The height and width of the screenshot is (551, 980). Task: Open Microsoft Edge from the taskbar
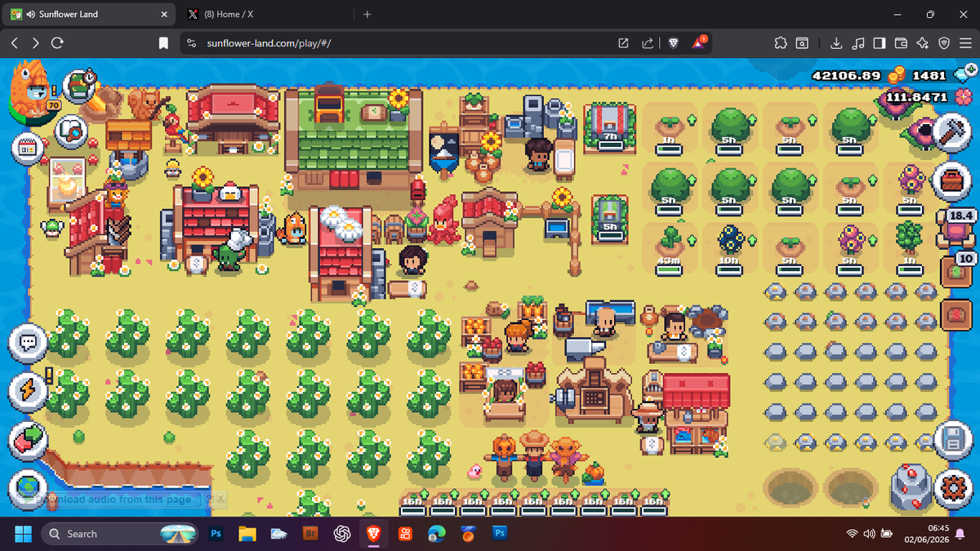(435, 534)
